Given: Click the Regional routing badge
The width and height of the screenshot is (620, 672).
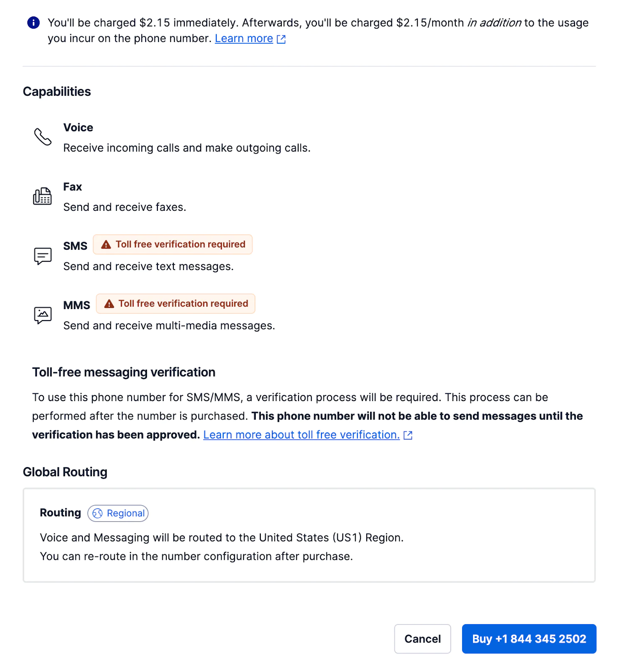Looking at the screenshot, I should (x=118, y=513).
